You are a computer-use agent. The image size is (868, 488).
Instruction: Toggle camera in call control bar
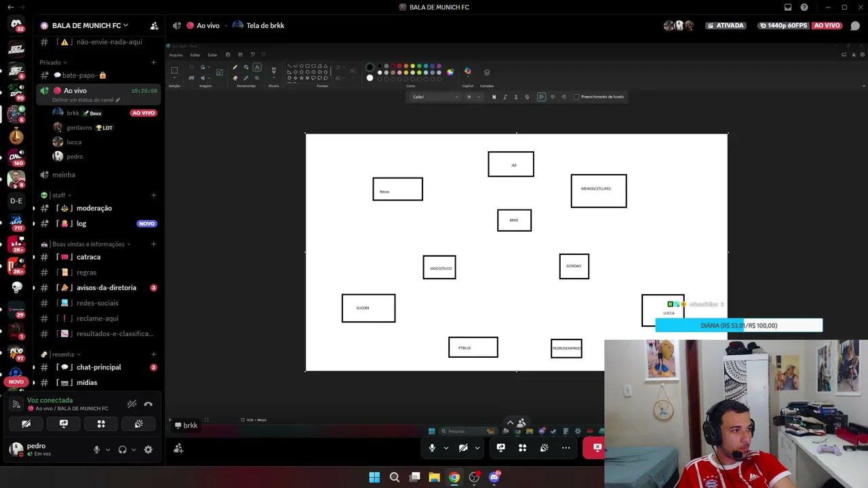click(x=463, y=447)
